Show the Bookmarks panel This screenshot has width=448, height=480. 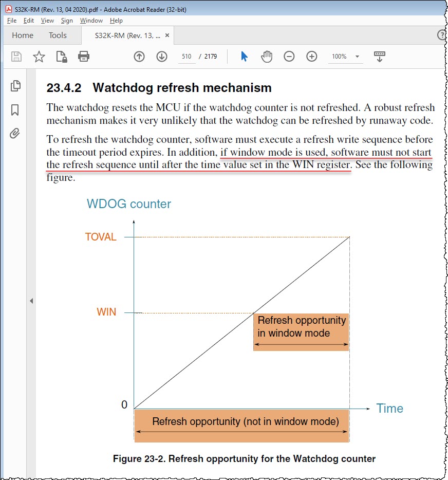(15, 109)
